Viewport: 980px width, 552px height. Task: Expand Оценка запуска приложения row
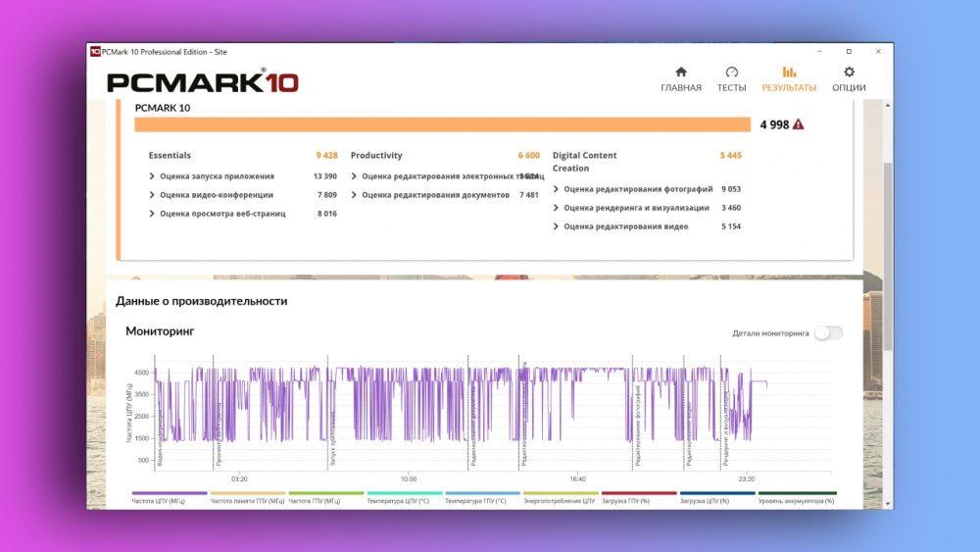(152, 176)
